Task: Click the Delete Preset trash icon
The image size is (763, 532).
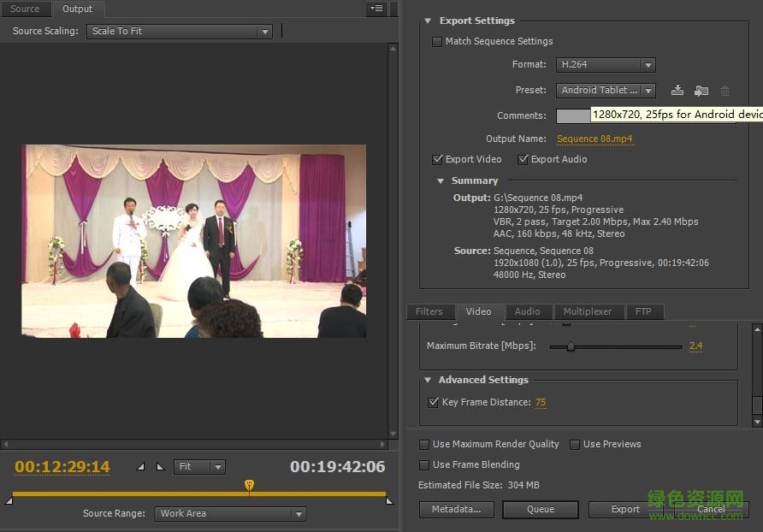Action: 725,90
